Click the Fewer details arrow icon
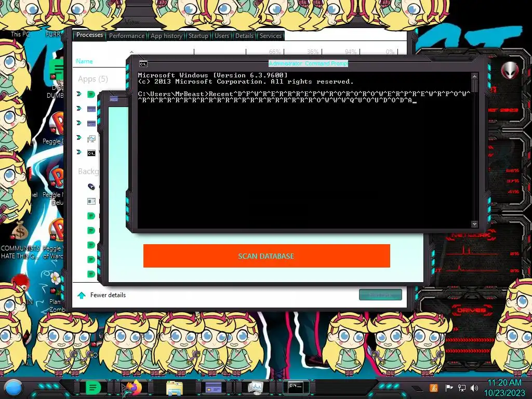The width and height of the screenshot is (532, 399). click(82, 295)
